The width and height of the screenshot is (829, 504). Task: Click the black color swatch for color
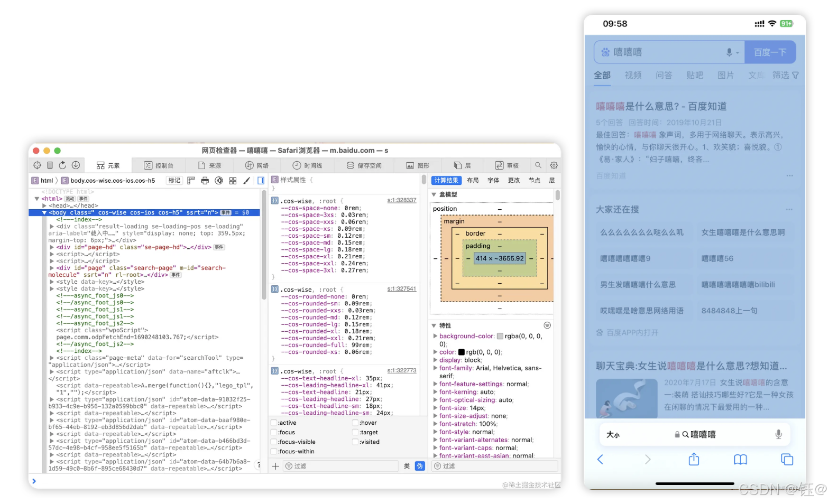click(x=461, y=352)
